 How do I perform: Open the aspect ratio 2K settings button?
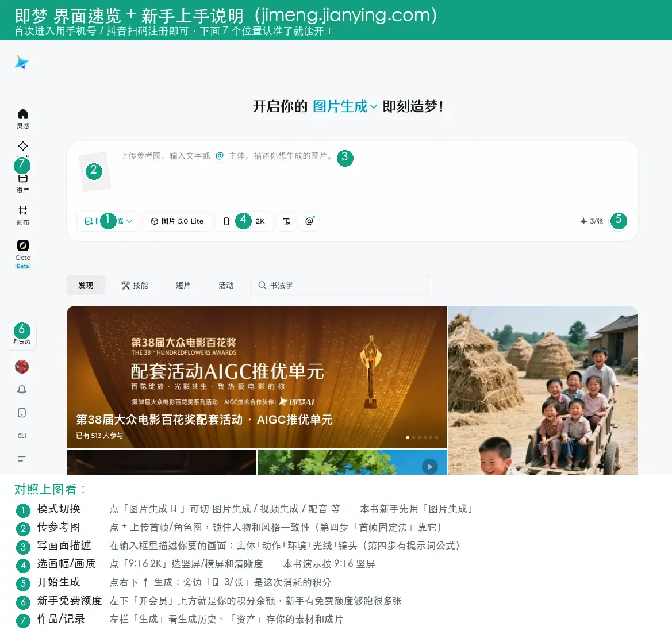[244, 221]
